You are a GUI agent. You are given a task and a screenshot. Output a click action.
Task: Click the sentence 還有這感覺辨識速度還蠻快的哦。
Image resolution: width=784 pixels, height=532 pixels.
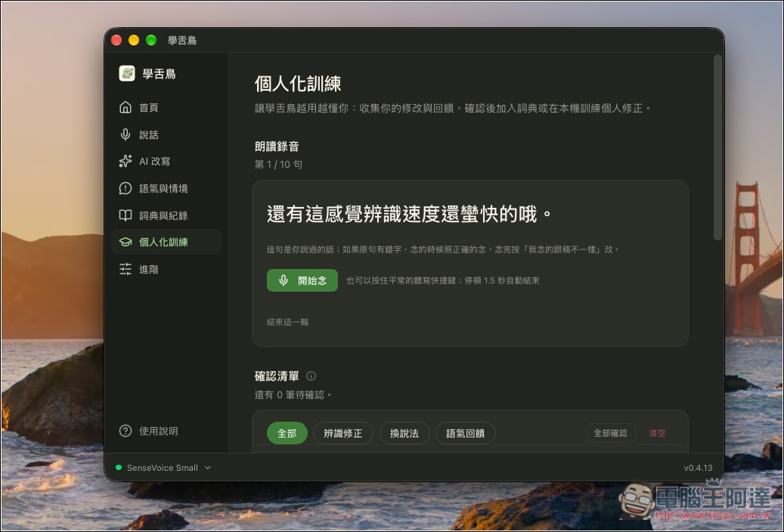coord(410,214)
